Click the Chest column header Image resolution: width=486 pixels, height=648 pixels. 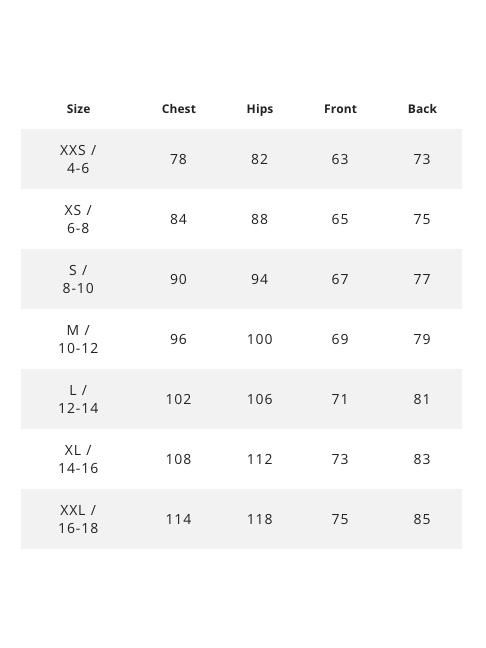coord(179,109)
